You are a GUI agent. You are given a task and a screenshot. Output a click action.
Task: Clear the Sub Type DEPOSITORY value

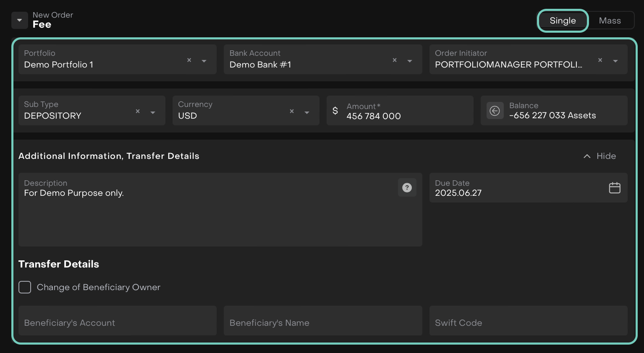point(138,112)
